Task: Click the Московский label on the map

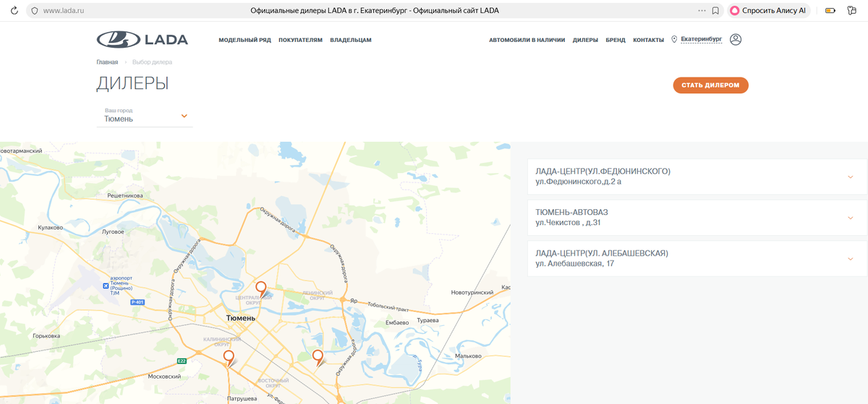Action: pyautogui.click(x=164, y=376)
